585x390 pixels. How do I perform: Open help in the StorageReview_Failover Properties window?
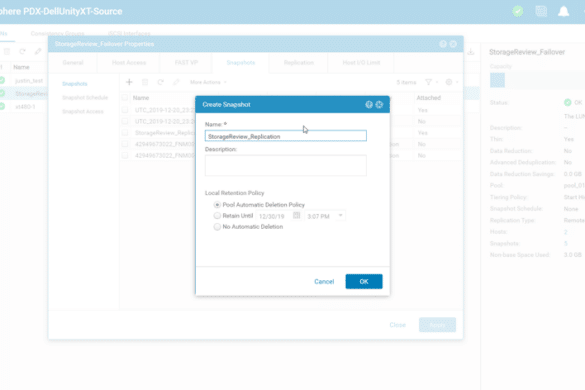pos(443,44)
